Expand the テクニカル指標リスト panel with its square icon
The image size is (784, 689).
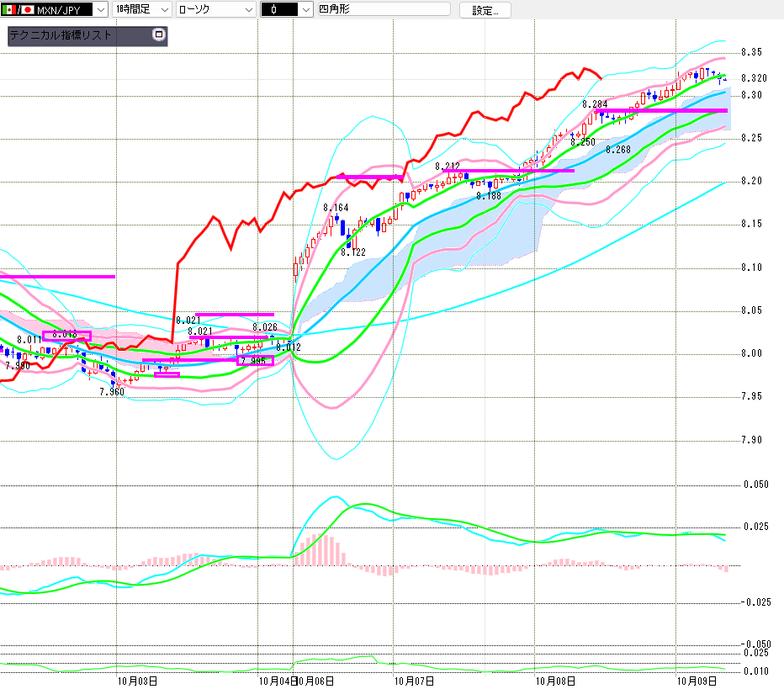159,35
